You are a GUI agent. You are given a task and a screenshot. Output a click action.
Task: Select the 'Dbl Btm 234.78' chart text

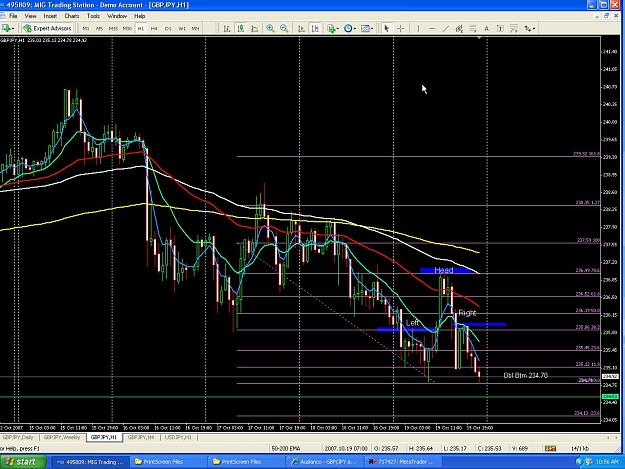click(525, 375)
